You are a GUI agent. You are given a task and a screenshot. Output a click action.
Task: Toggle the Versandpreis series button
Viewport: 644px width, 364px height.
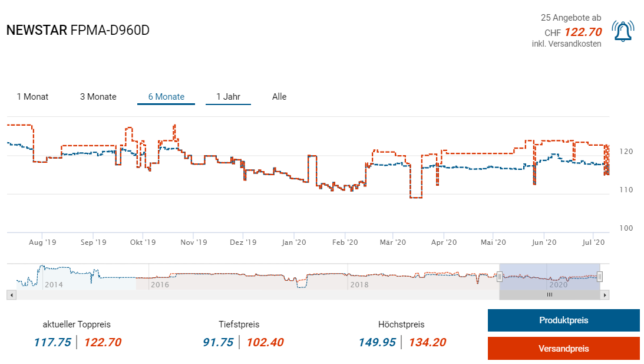[563, 349]
